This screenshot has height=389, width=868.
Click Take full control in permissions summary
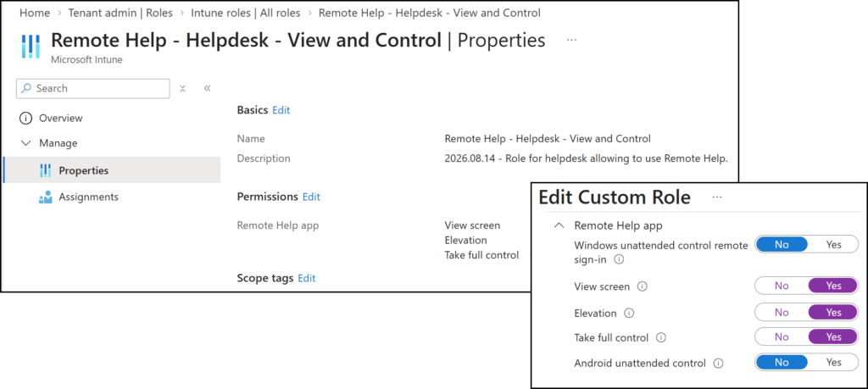click(x=481, y=255)
